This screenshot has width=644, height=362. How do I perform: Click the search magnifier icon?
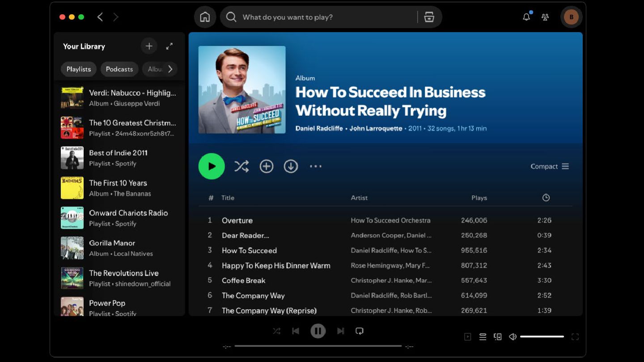[x=231, y=17]
